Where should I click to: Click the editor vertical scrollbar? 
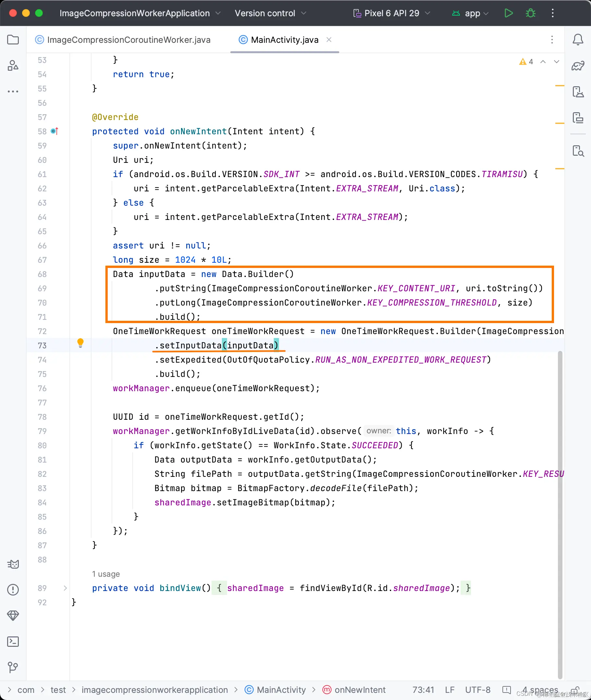click(560, 514)
